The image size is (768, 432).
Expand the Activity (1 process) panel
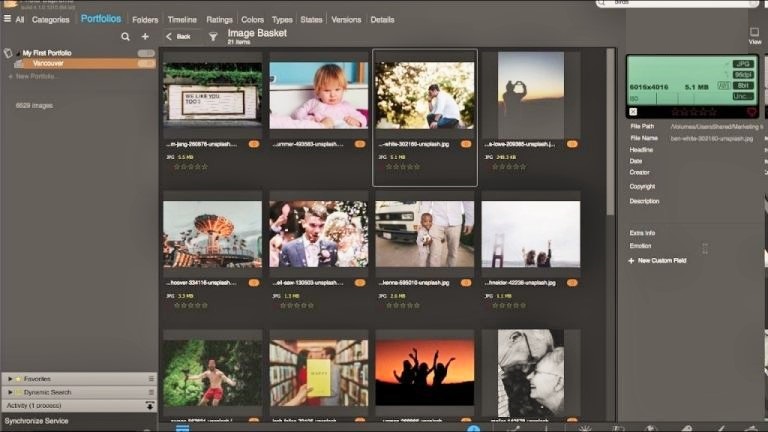pos(79,406)
